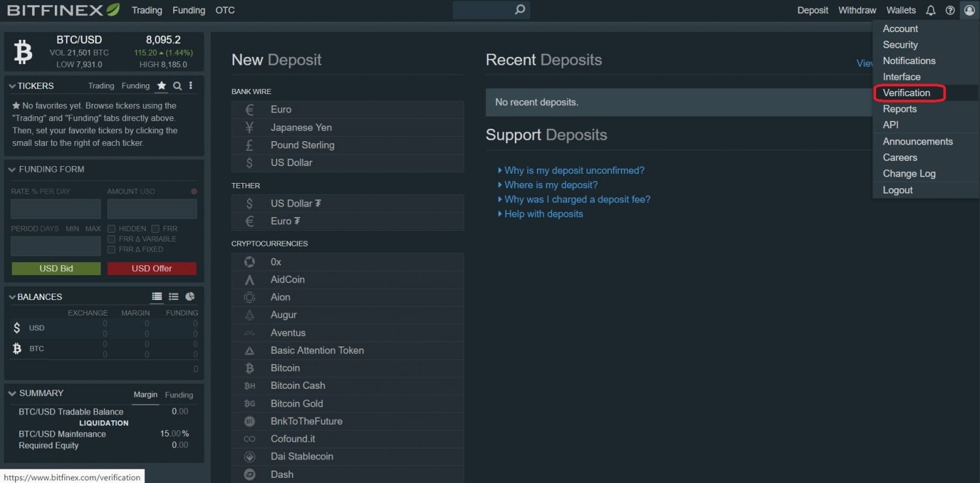This screenshot has height=483, width=980.
Task: Open the Withdraw link in top bar
Action: [857, 10]
